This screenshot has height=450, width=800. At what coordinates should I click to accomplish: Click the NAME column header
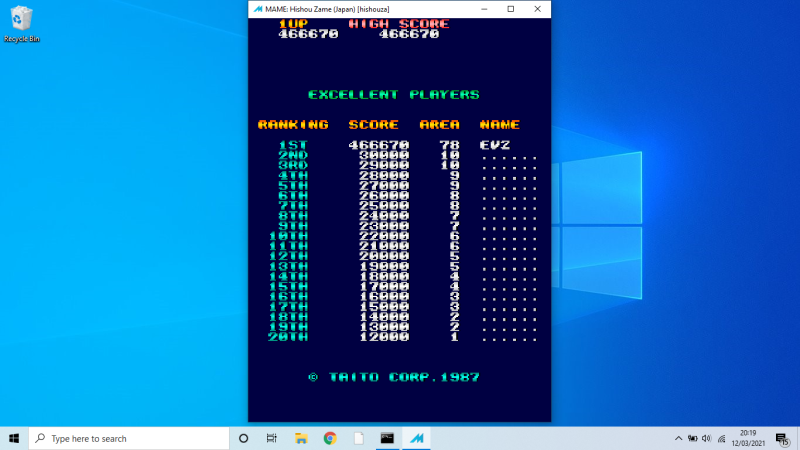click(500, 124)
